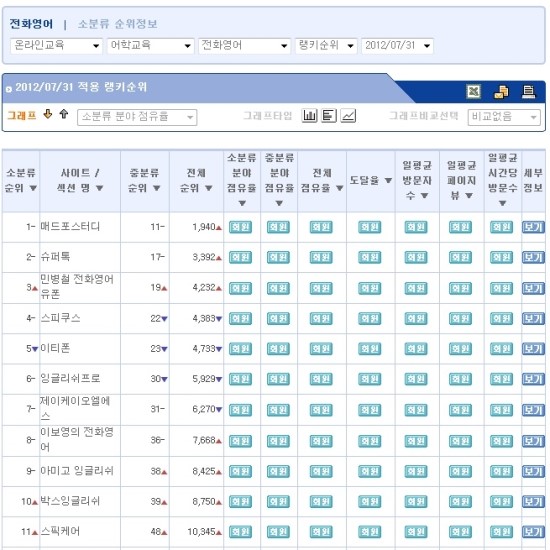Click 회원 badge under 전체 점유율 for 슈퍼톡
The height and width of the screenshot is (550, 550).
pos(321,257)
